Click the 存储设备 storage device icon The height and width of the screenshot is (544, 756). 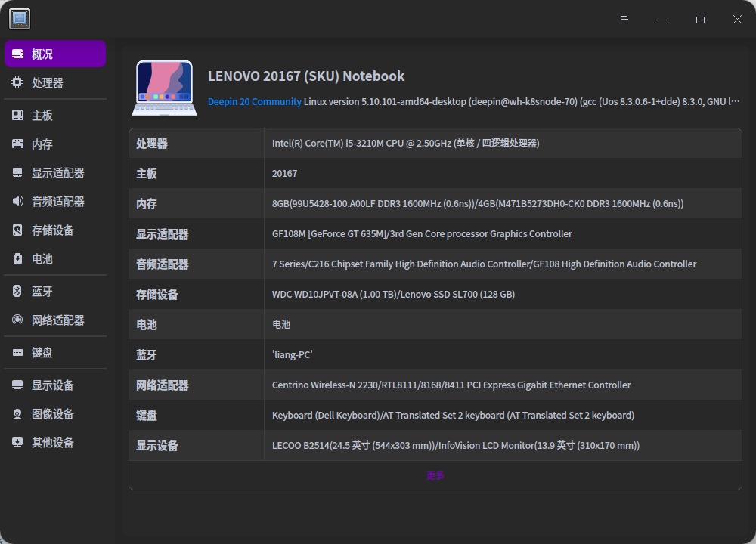pos(17,230)
